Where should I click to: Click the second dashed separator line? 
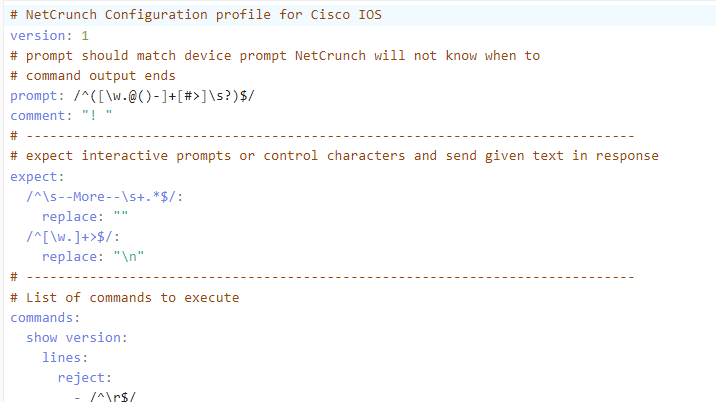click(322, 277)
